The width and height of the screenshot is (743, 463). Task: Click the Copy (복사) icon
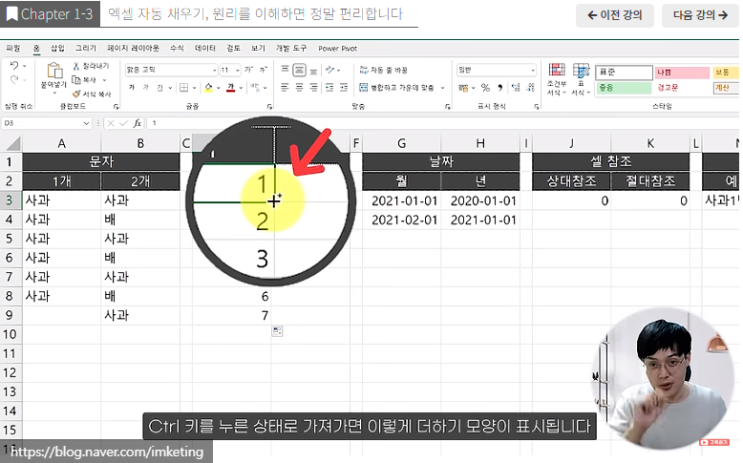point(76,80)
